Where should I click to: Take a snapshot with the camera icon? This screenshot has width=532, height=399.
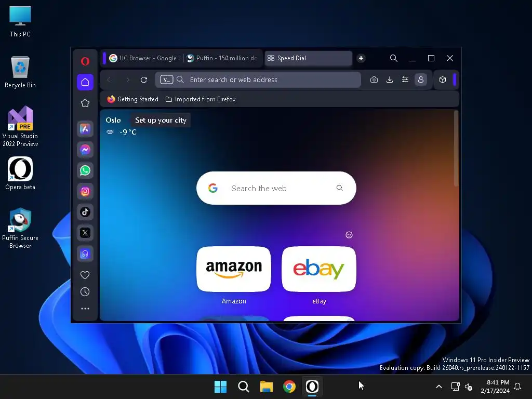[x=374, y=79]
